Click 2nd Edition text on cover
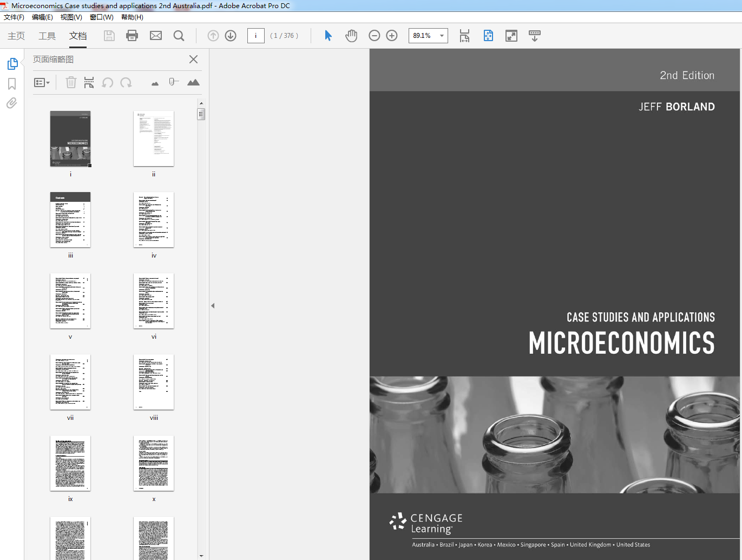742x560 pixels. [687, 75]
